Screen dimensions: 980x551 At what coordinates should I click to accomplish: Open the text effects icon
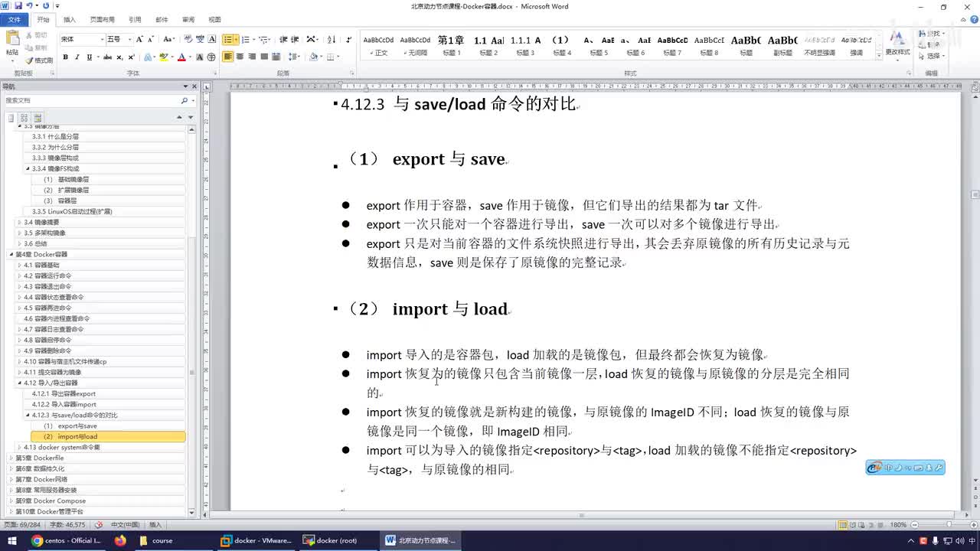149,57
